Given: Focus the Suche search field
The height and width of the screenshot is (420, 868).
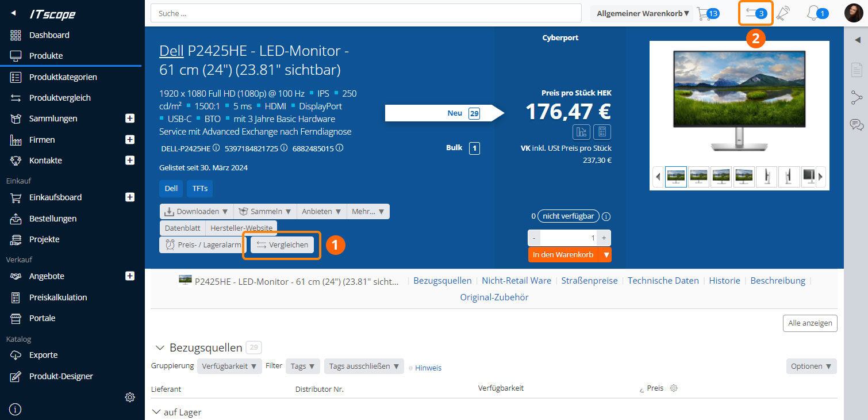Looking at the screenshot, I should pos(366,13).
